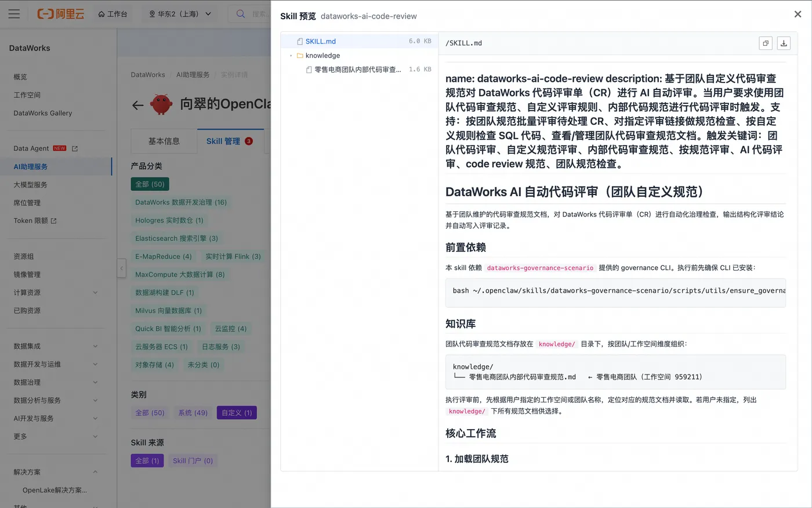Open 镜像管理 in the sidebar
The width and height of the screenshot is (812, 508).
[x=27, y=275]
